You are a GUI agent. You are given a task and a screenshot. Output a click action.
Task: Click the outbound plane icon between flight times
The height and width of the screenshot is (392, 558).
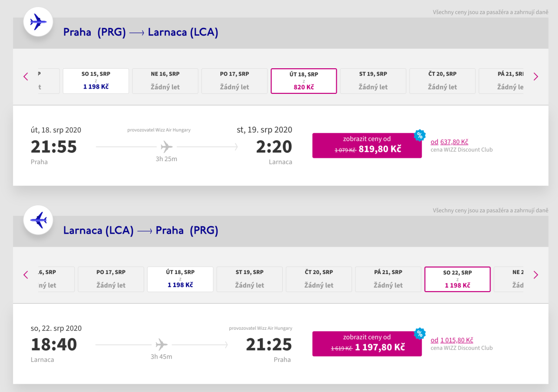[x=166, y=147]
